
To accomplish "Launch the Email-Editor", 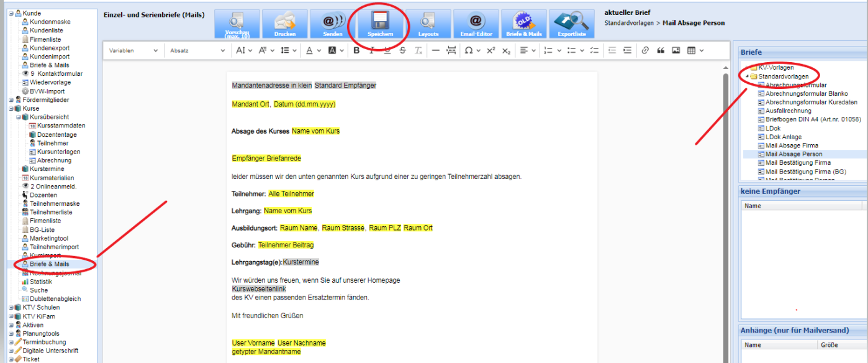I will coord(476,25).
